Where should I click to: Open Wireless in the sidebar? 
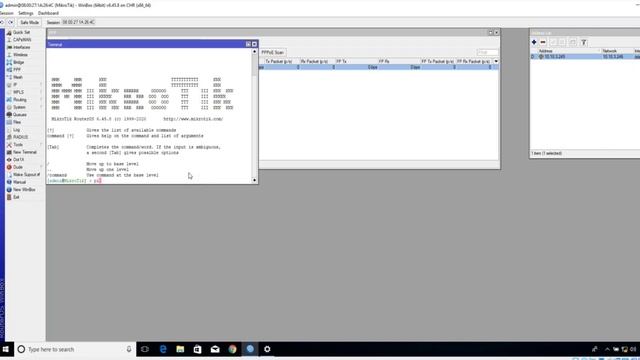(x=20, y=55)
